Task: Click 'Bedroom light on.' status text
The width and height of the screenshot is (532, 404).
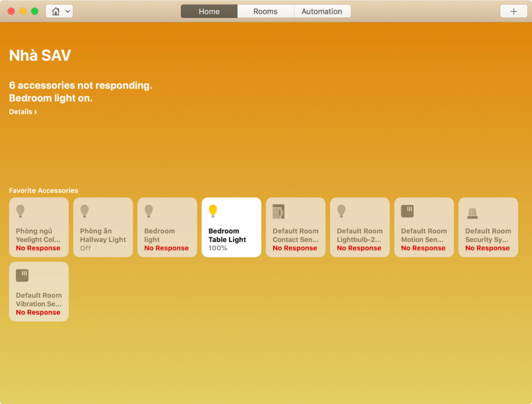Action: click(x=51, y=98)
